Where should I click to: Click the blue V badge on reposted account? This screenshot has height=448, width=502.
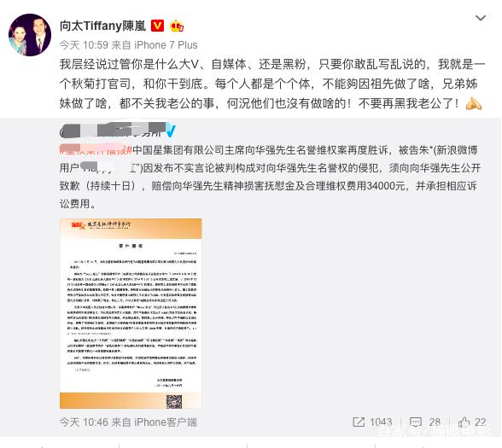pos(171,131)
